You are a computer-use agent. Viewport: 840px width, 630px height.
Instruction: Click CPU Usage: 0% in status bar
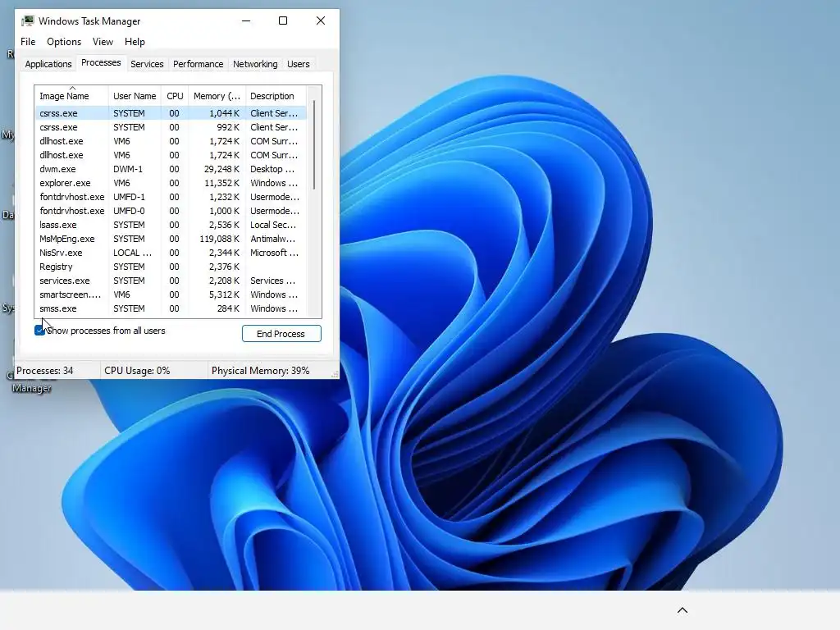click(137, 371)
